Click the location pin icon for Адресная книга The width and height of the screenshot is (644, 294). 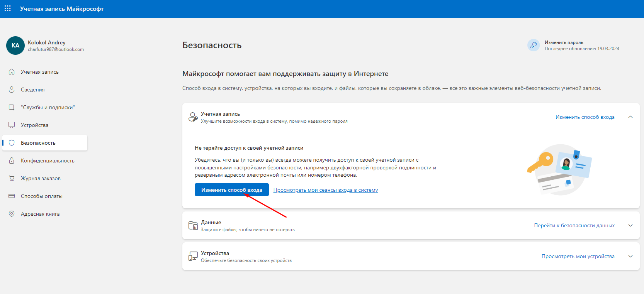(x=12, y=214)
